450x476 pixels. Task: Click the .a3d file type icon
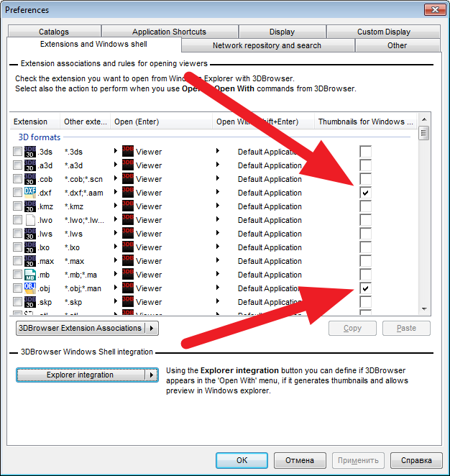pos(30,165)
